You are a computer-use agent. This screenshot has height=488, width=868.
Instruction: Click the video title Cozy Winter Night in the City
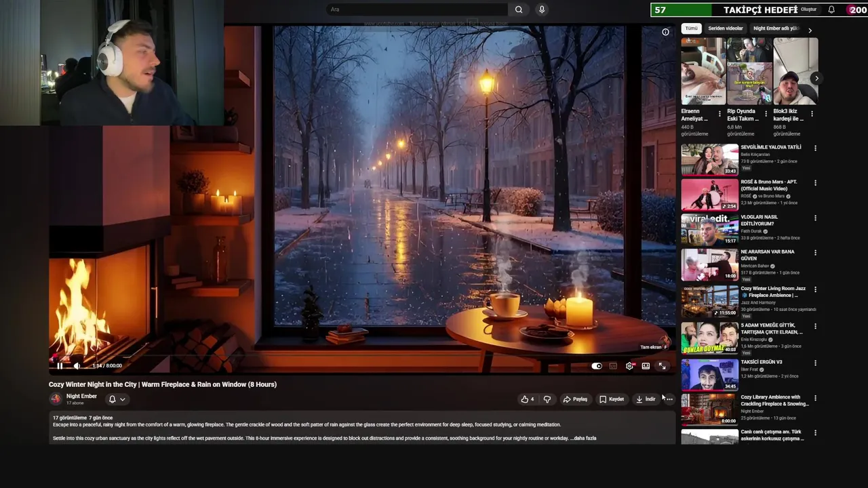[163, 384]
